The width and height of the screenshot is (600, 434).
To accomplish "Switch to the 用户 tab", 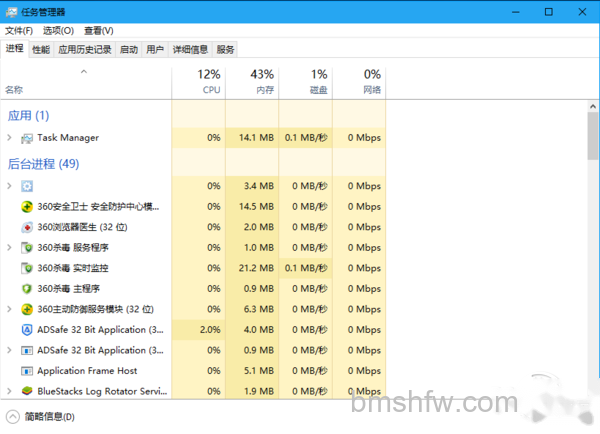I will pos(155,50).
